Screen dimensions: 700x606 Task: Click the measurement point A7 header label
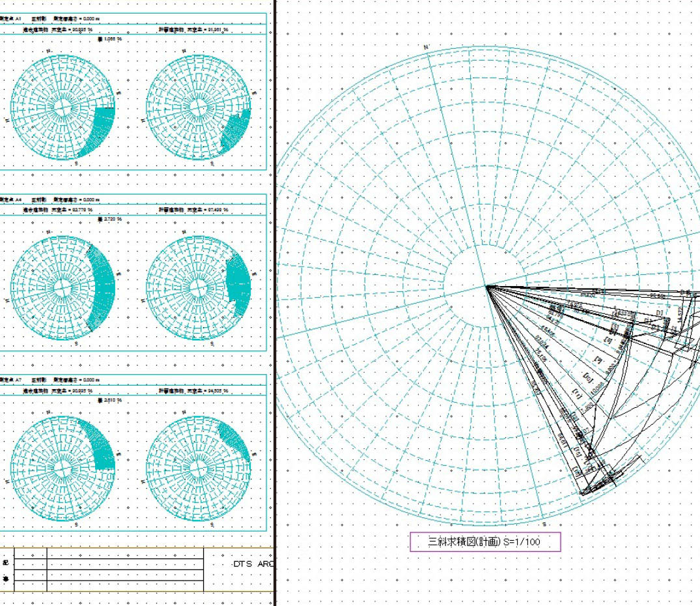10,380
